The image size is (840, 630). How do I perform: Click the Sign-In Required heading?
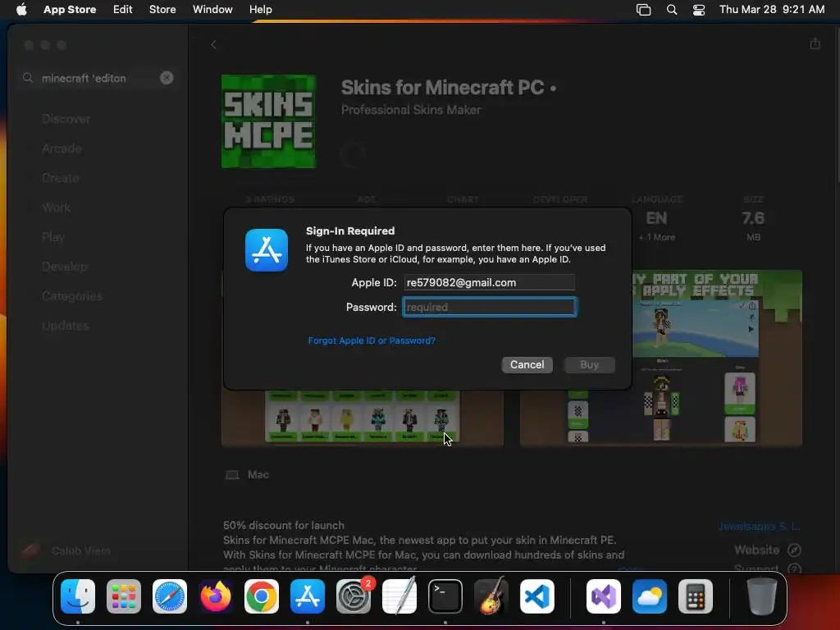click(350, 231)
